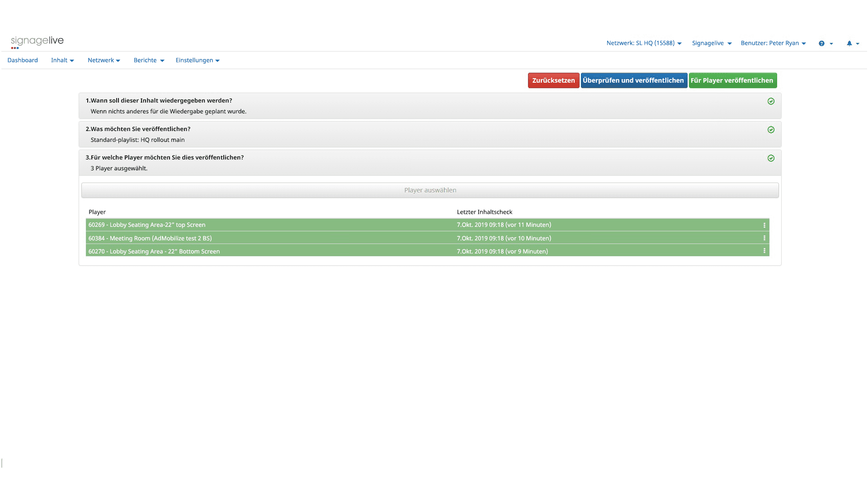This screenshot has height=488, width=868.
Task: Expand the Netzwerk SL HQ dropdown
Action: 643,43
